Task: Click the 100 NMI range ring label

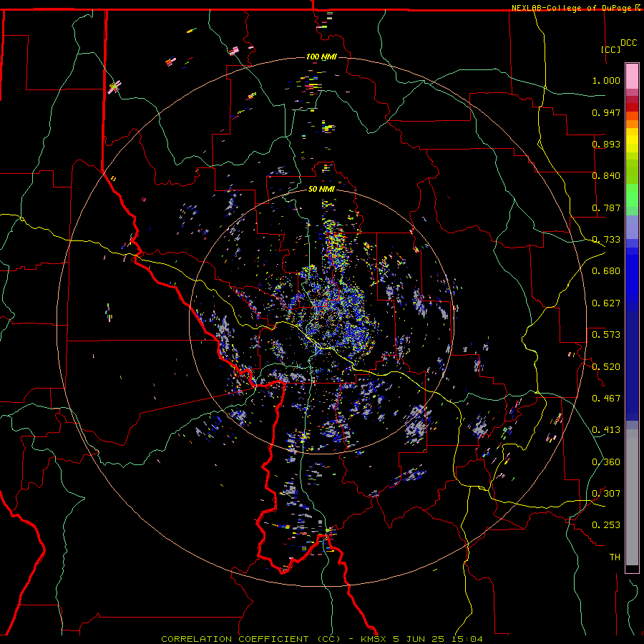Action: click(x=321, y=57)
